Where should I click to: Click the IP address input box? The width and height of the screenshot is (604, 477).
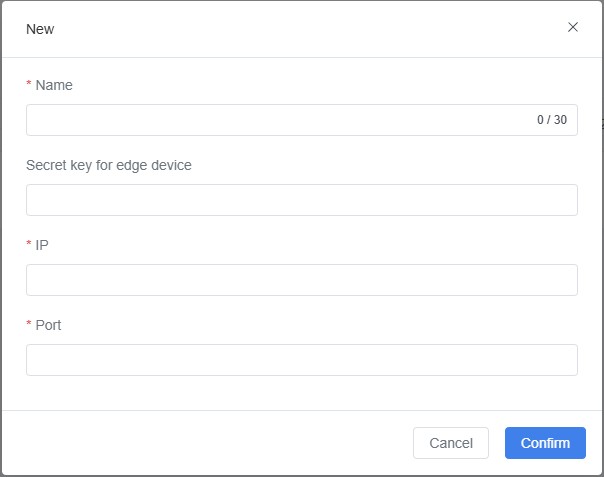[x=301, y=280]
